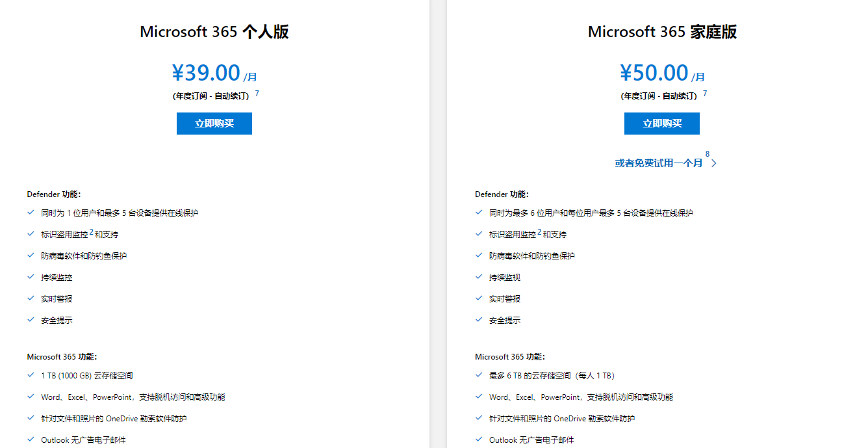The height and width of the screenshot is (448, 868).
Task: Click the checkmark beside Outlook 无广告电子邮件 under 家庭版
Action: pyautogui.click(x=478, y=440)
